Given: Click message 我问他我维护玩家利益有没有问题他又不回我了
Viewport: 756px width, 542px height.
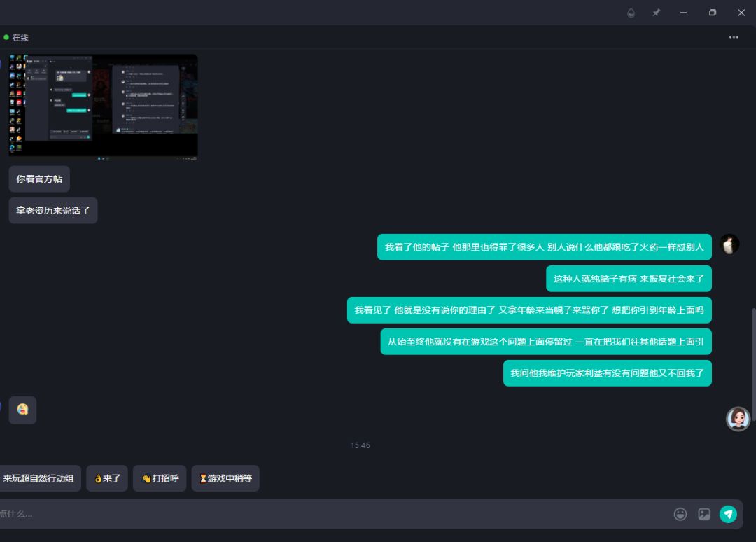Looking at the screenshot, I should (608, 373).
